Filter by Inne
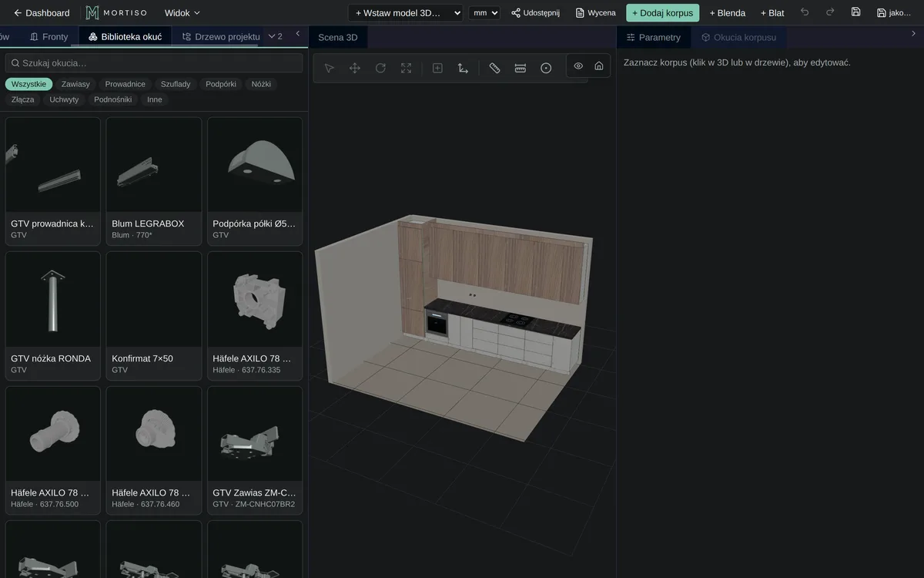Image resolution: width=924 pixels, height=578 pixels. click(x=155, y=99)
